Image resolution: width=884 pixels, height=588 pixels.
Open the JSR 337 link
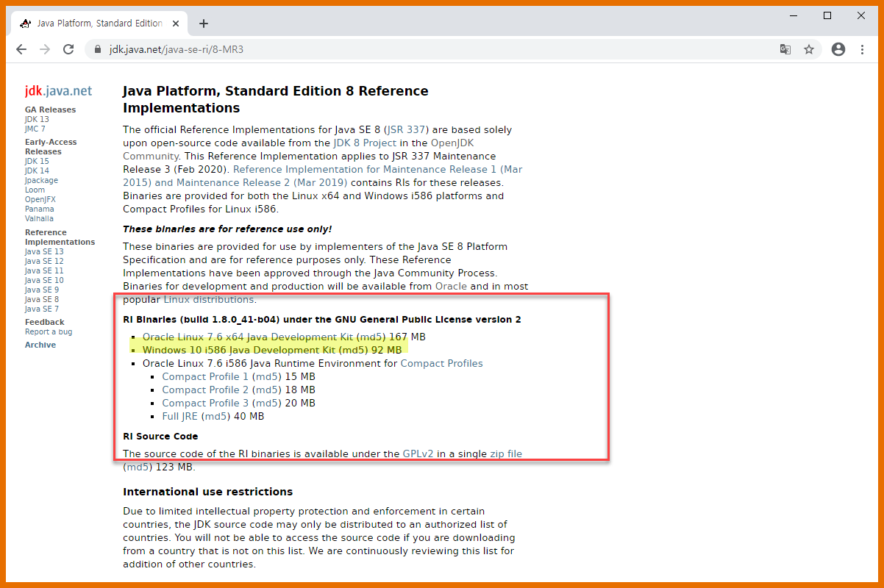(x=405, y=130)
